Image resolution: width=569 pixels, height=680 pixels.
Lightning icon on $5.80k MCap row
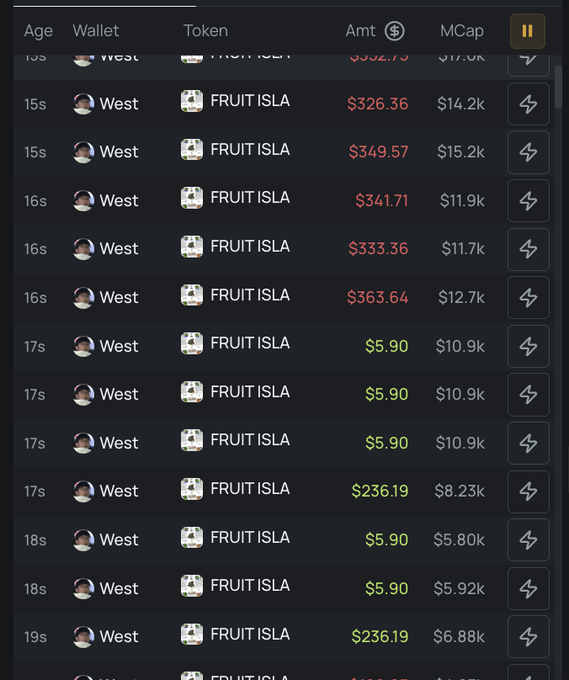point(528,540)
